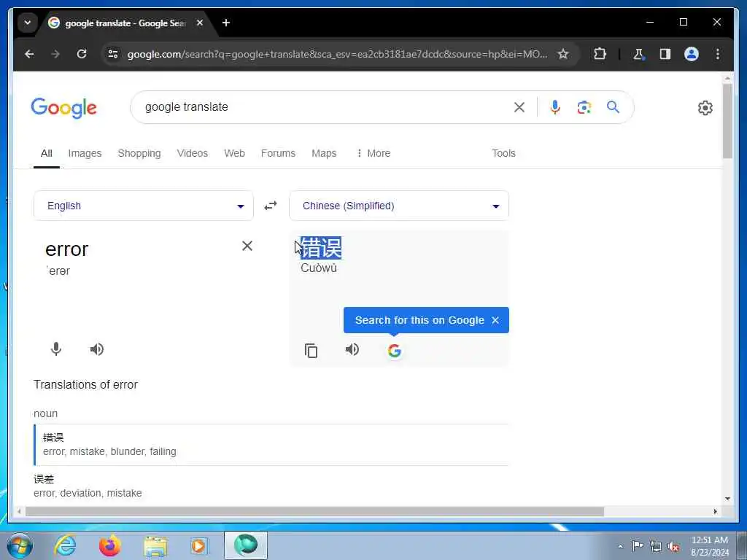This screenshot has width=747, height=560.
Task: Open the Chinese (Simplified) target language dropdown
Action: [x=399, y=206]
